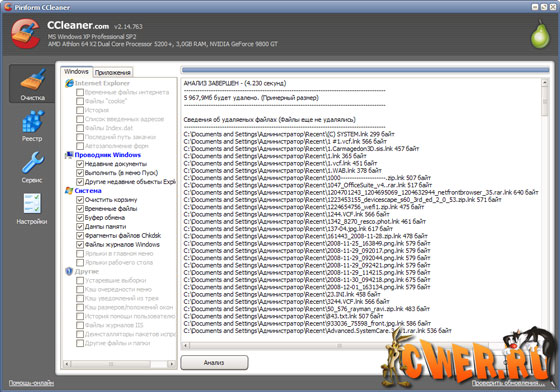The width and height of the screenshot is (560, 392).
Task: Select the line "Сведения об удаляемых файлах"
Action: [x=269, y=120]
